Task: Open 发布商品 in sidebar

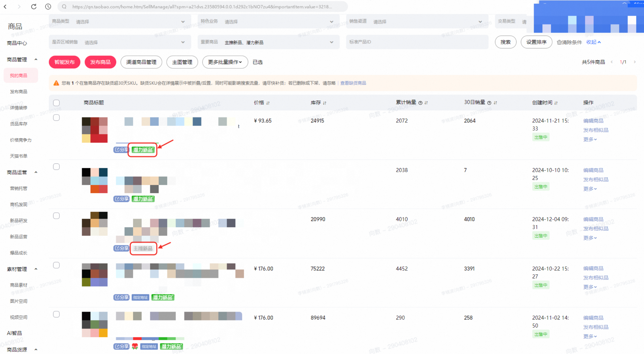Action: [x=18, y=92]
